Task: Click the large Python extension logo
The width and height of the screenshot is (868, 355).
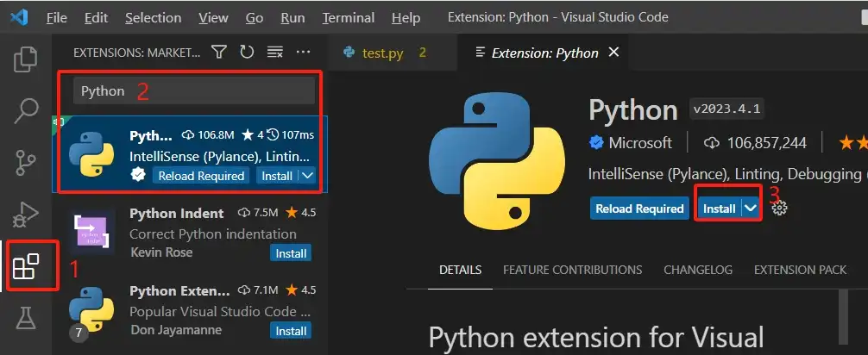Action: click(x=497, y=161)
